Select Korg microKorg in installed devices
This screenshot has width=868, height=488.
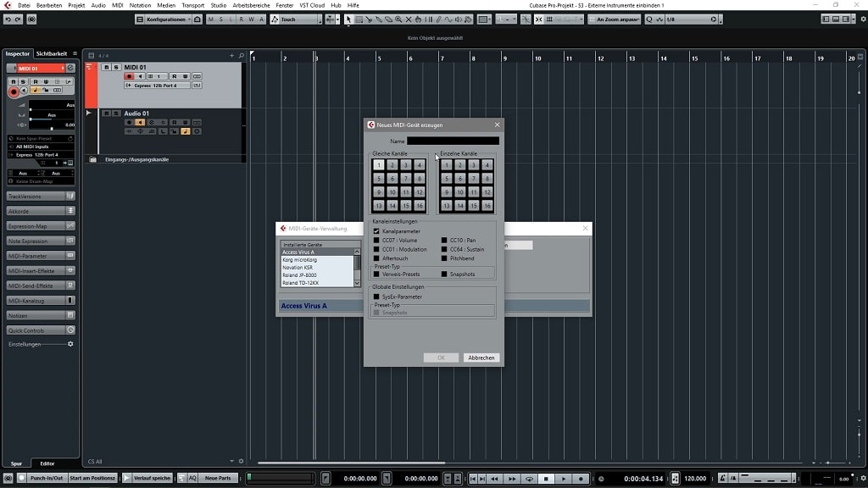click(x=317, y=259)
